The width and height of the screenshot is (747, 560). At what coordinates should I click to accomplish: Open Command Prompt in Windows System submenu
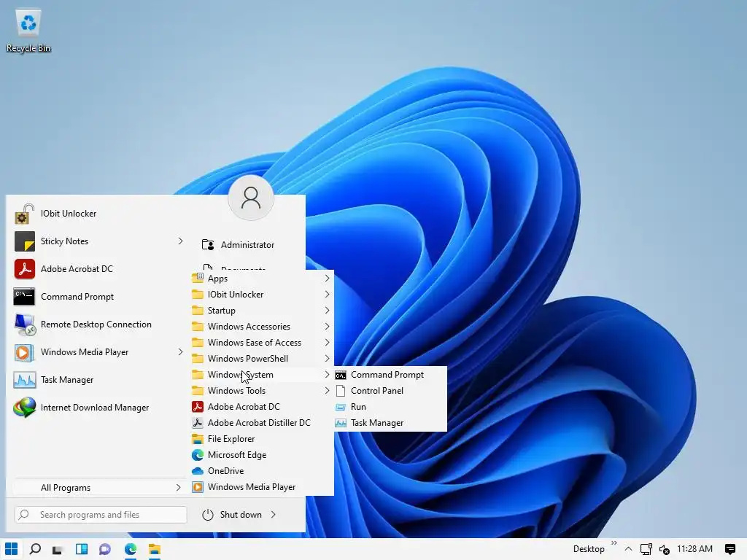pyautogui.click(x=391, y=375)
